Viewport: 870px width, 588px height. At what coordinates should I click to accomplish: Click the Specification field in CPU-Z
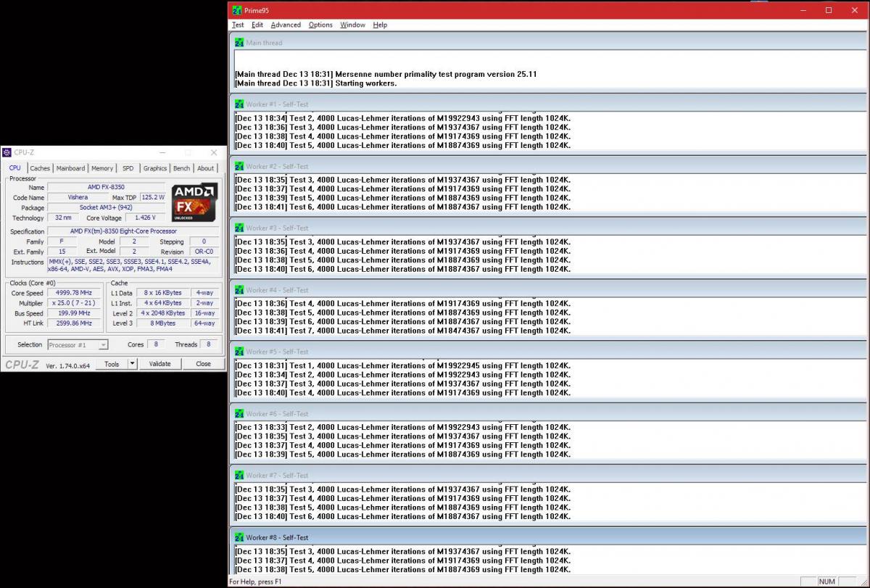coord(133,231)
